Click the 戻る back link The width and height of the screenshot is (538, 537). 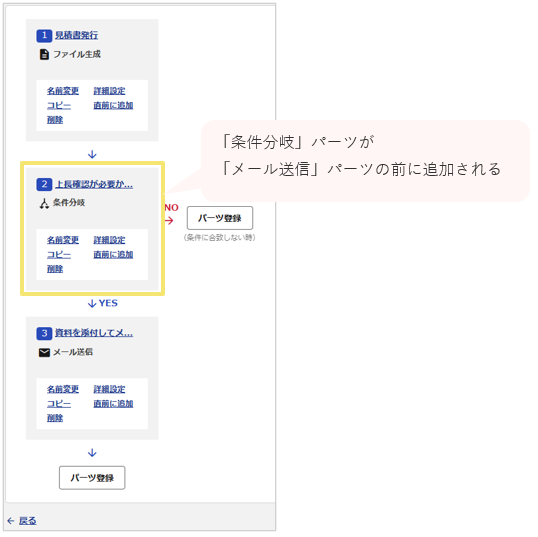click(27, 521)
